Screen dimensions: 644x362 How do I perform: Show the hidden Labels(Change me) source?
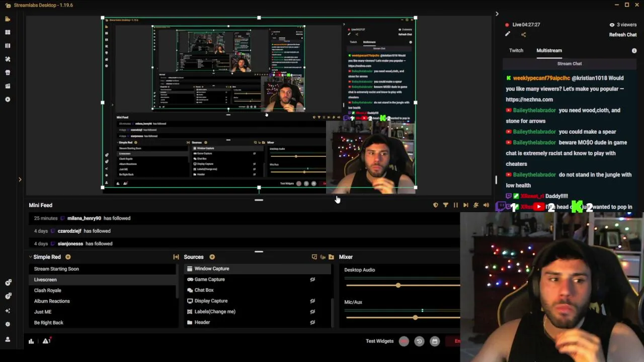(x=312, y=312)
